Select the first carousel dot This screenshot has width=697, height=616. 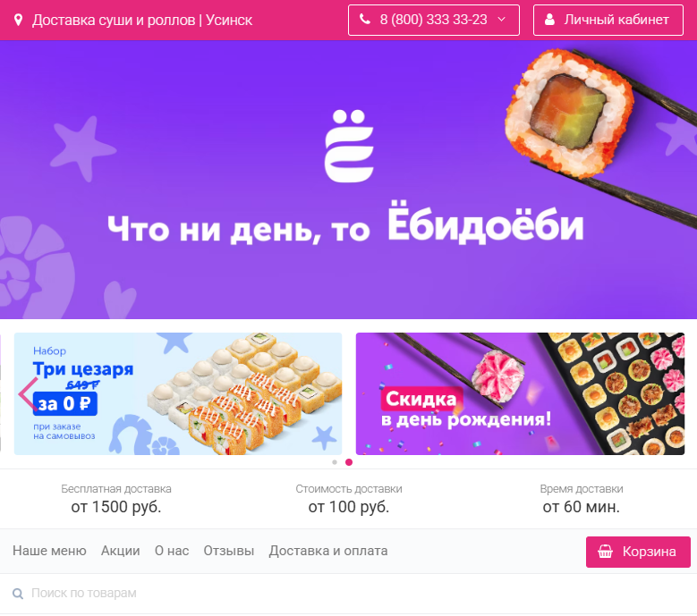pyautogui.click(x=335, y=462)
